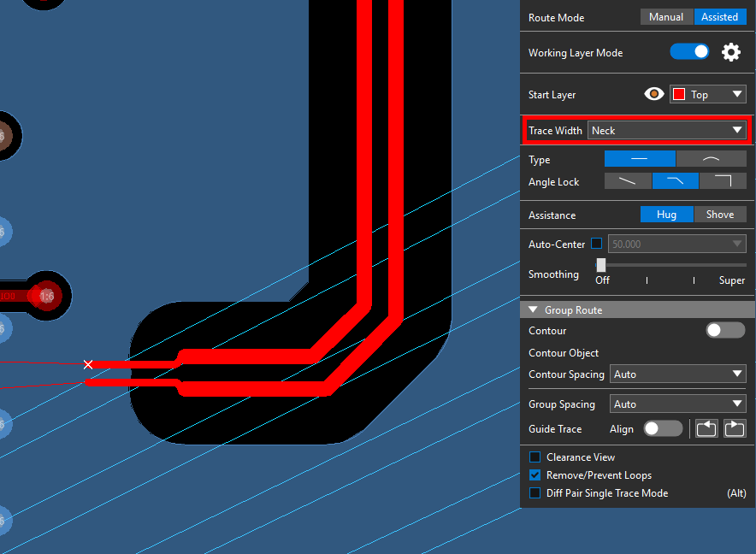Click the Hug assistance button
Viewport: 756px width, 554px height.
point(667,215)
